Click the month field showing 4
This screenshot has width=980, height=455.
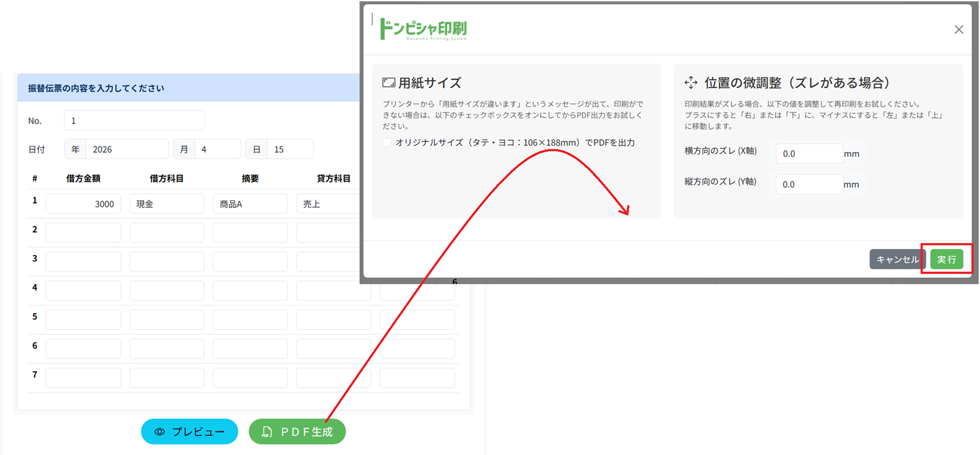tap(218, 150)
